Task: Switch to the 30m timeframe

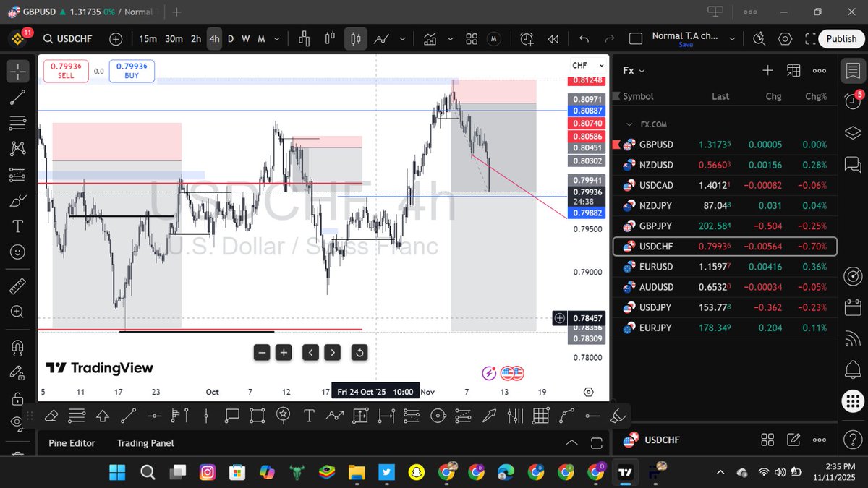Action: coord(174,39)
